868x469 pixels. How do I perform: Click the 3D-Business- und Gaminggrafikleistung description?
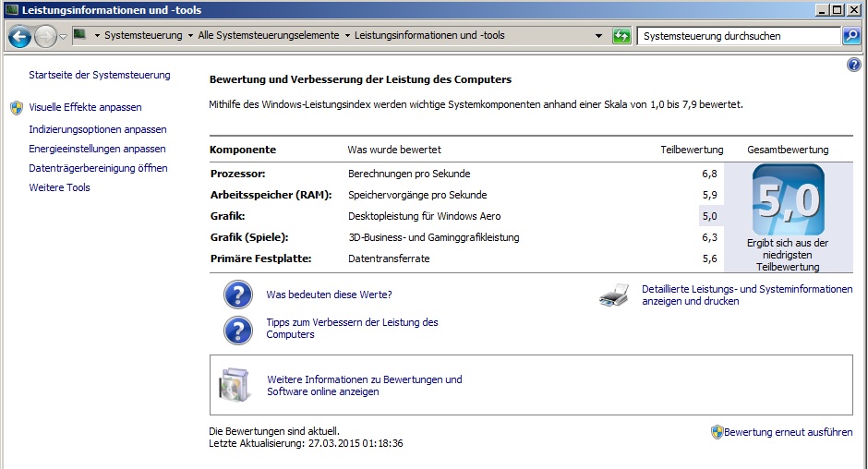click(x=433, y=237)
